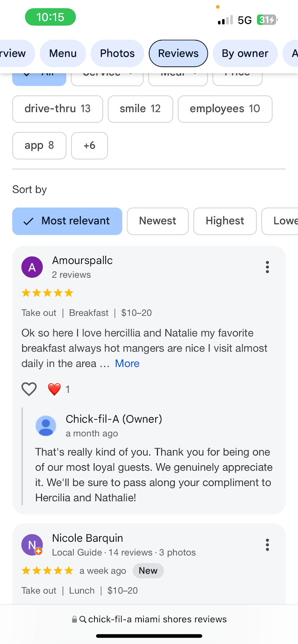Tap Amourspallc's purple profile avatar
The image size is (298, 644).
point(32,267)
